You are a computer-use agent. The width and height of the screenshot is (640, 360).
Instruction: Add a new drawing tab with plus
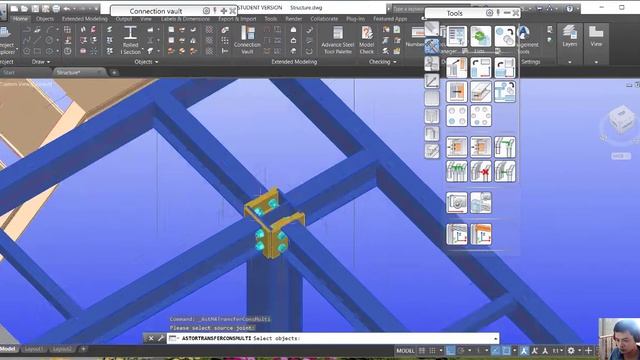click(114, 72)
